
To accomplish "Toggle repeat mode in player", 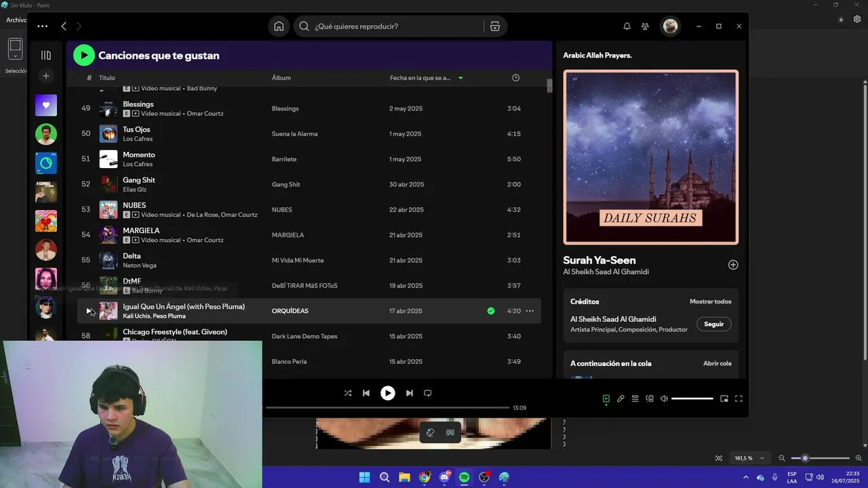I will click(x=428, y=393).
